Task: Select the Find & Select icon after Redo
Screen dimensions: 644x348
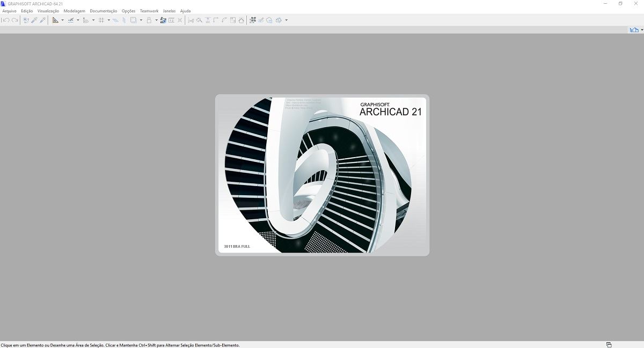Action: pyautogui.click(x=26, y=20)
